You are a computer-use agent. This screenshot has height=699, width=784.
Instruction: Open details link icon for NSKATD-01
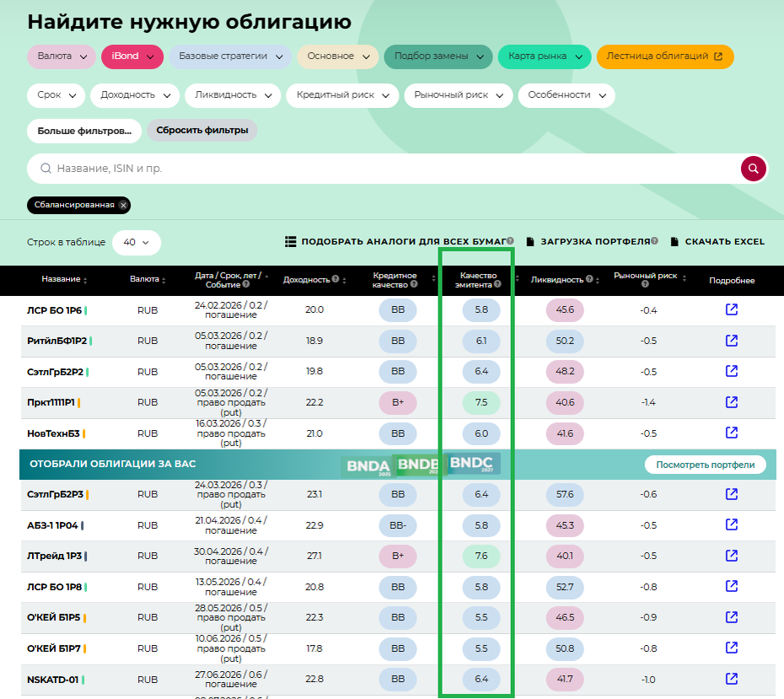(x=732, y=678)
